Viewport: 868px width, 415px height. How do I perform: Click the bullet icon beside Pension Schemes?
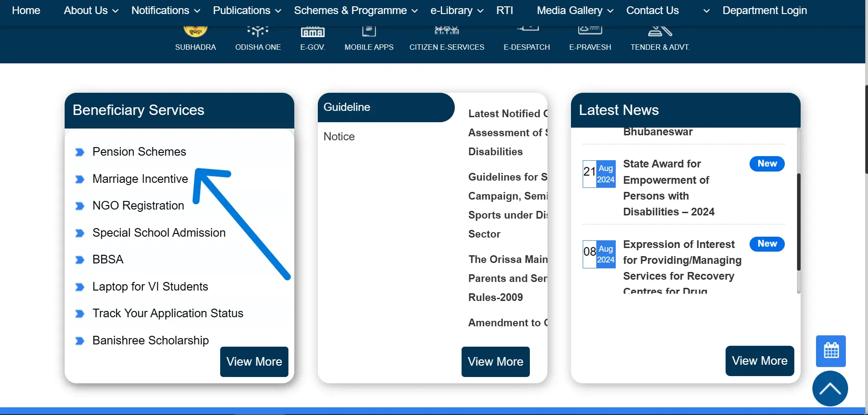tap(80, 152)
